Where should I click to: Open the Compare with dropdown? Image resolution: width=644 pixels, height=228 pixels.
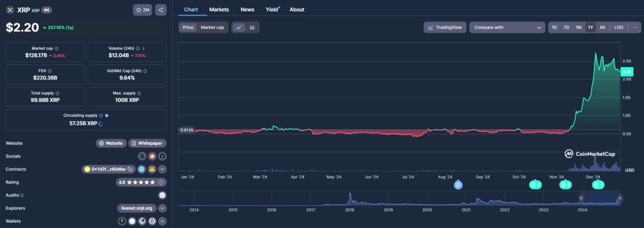click(507, 27)
